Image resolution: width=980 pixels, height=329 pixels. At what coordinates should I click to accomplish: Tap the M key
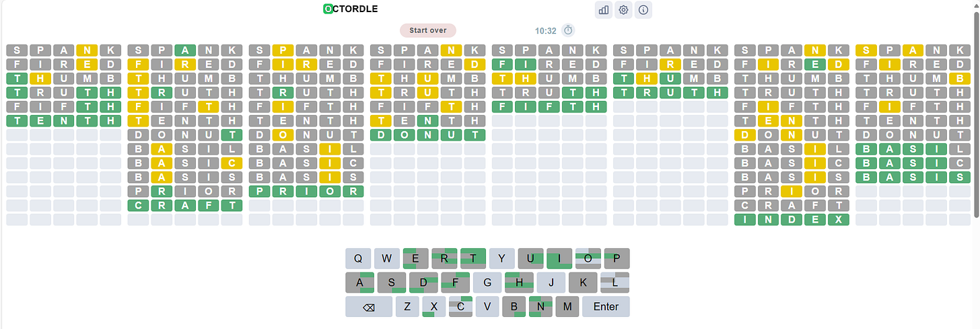[567, 307]
